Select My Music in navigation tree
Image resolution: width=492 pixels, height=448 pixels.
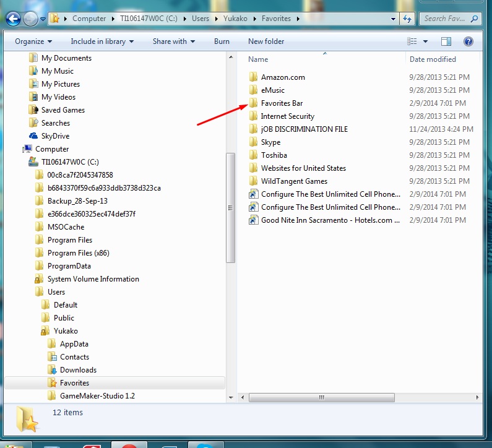tap(57, 71)
